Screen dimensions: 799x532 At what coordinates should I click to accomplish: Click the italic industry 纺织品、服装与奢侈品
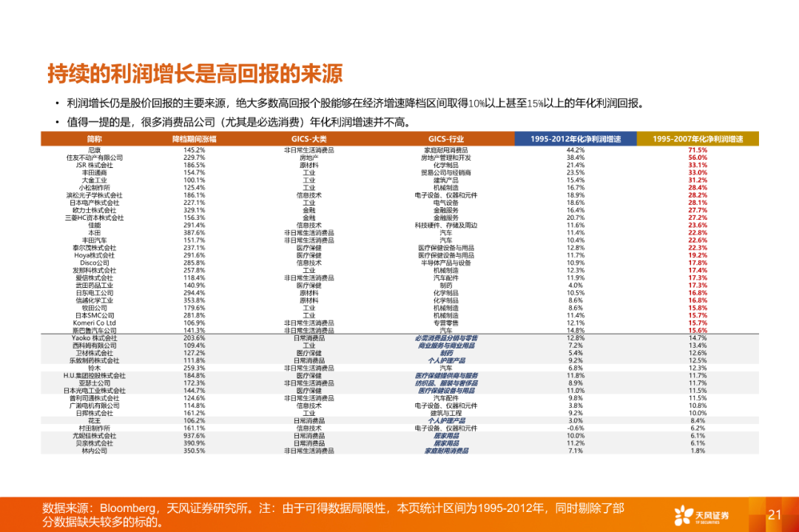(446, 383)
